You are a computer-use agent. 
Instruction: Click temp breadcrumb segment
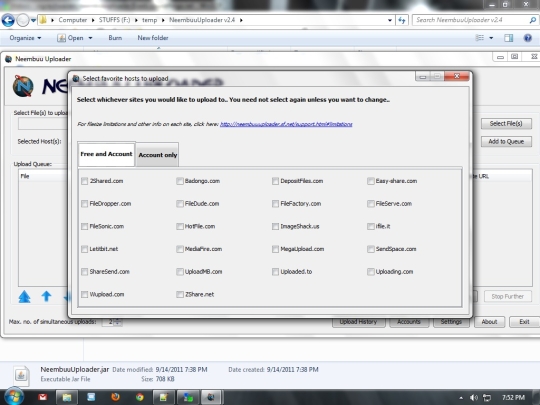[x=149, y=20]
